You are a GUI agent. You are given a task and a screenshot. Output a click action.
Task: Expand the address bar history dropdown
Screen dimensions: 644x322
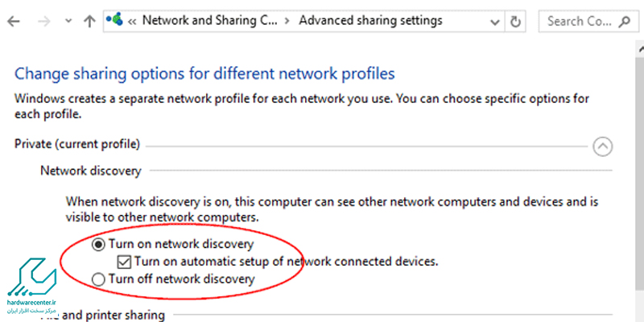[495, 22]
